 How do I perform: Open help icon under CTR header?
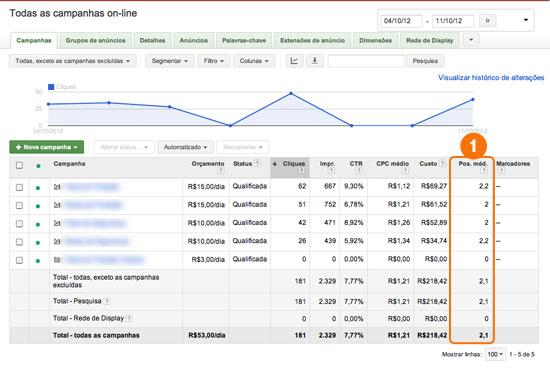point(359,171)
